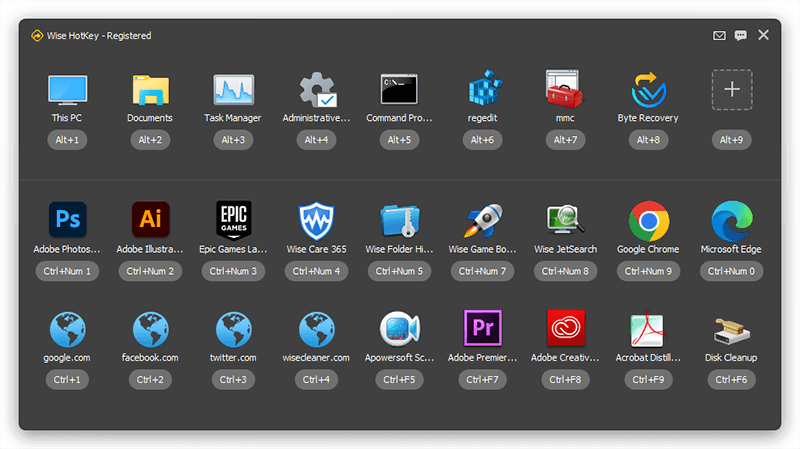
Task: Launch Acrobat Distiller icon
Action: pos(647,329)
